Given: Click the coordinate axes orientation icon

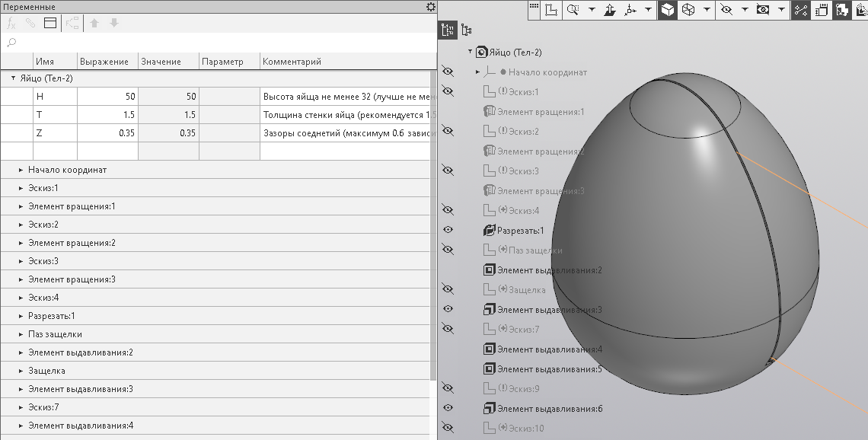Looking at the screenshot, I should (x=630, y=10).
